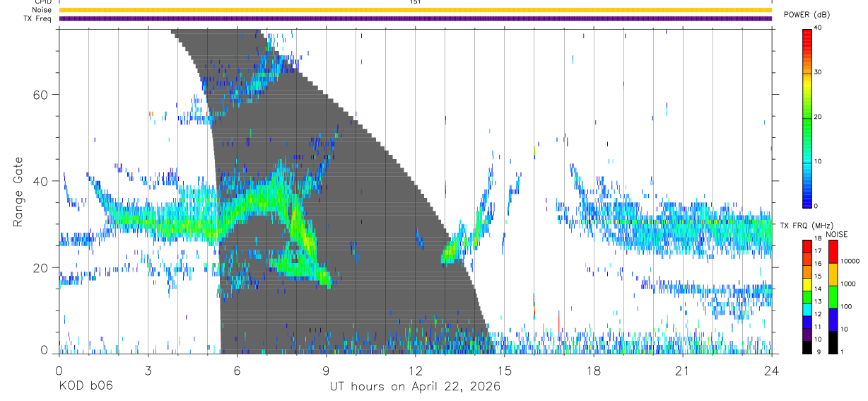Click the 20 tick on the POWER scale
Image resolution: width=868 pixels, height=401 pixels.
818,117
